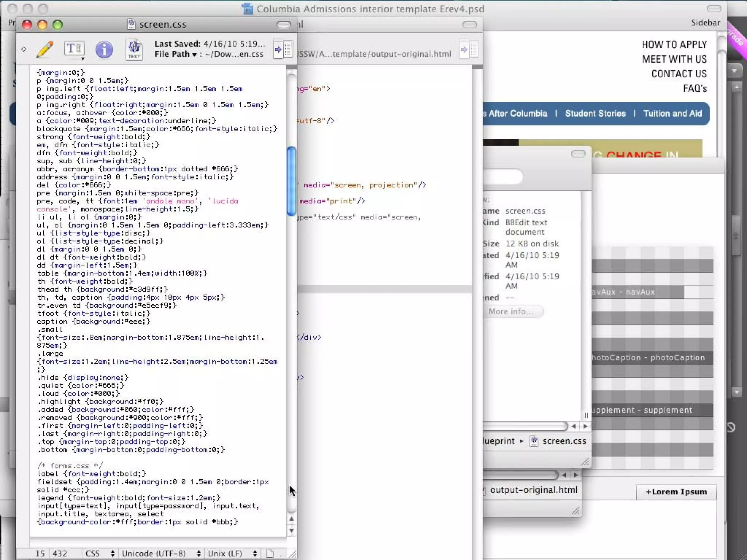Click the BBEdit TEXT document icon
Viewport: 747px width, 560px height.
[x=134, y=49]
